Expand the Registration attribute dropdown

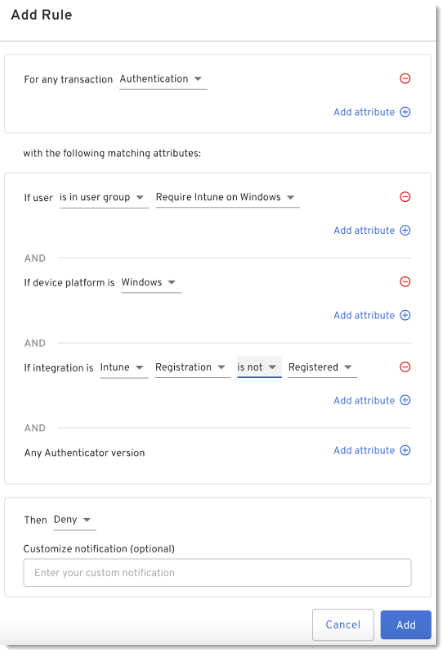[x=193, y=368]
